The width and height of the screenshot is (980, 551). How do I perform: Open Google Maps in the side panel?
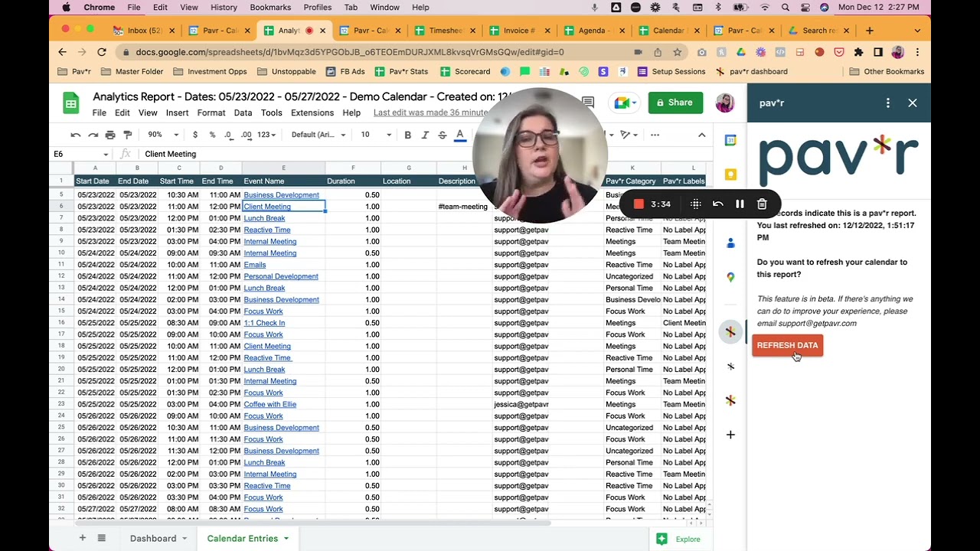coord(730,277)
